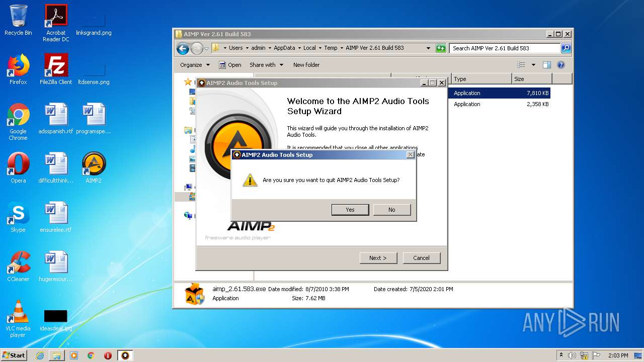Click the taskbar clock 2:03 PM
644x362 pixels.
618,355
